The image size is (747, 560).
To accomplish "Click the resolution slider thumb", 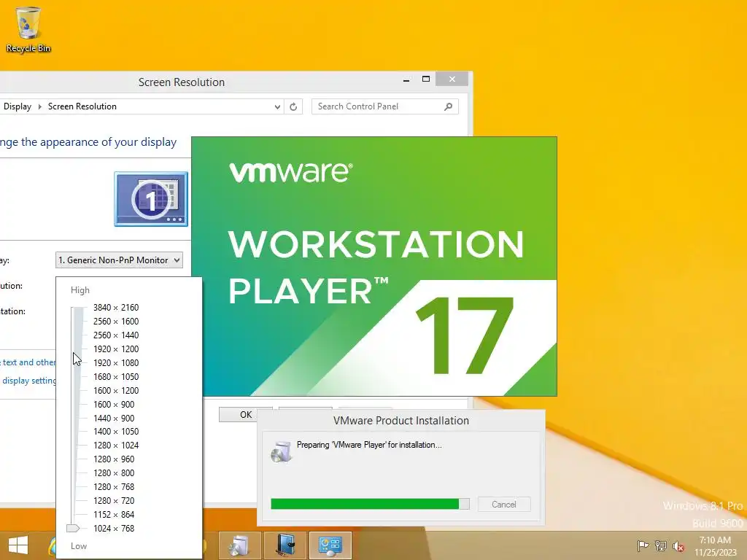I will [x=73, y=528].
